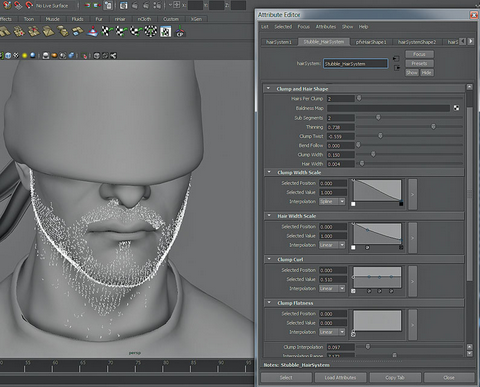Click the right tab-scroll arrow in Attribute Editor
Image resolution: width=480 pixels, height=387 pixels.
[x=471, y=41]
